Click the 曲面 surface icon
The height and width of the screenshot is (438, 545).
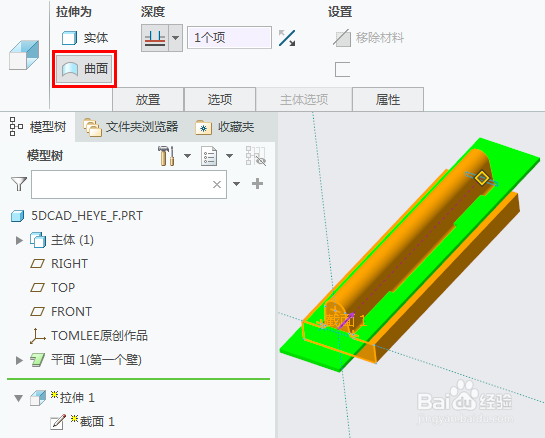tap(70, 69)
